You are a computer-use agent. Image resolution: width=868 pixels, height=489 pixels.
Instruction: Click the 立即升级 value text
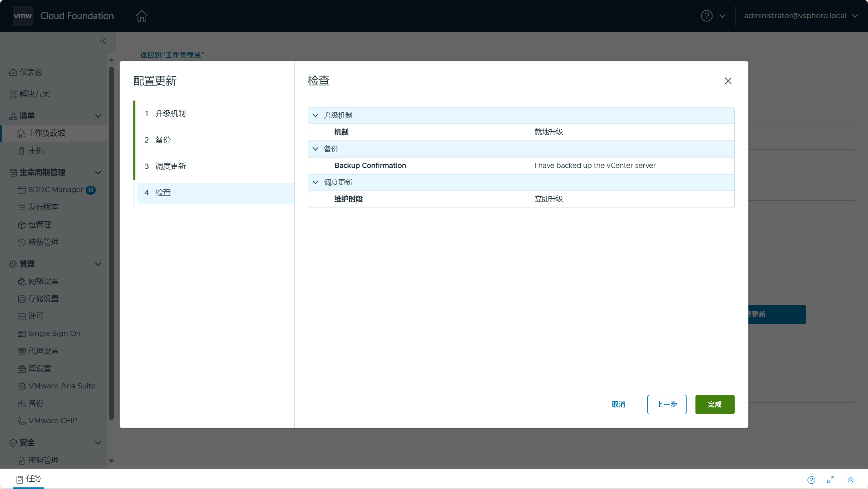(x=549, y=199)
